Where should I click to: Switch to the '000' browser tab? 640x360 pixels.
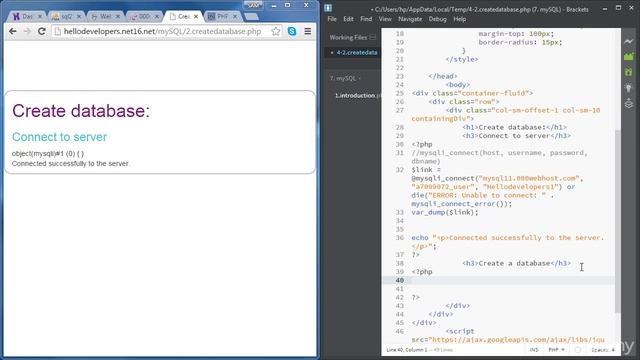[144, 16]
